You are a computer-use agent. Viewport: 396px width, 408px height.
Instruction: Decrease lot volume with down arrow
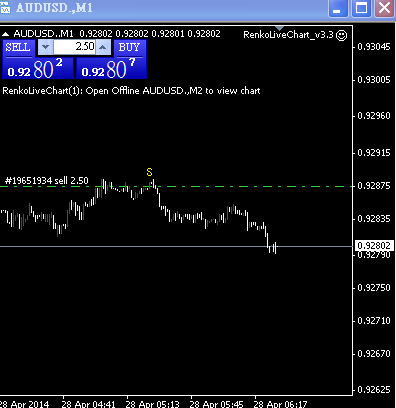[46, 47]
